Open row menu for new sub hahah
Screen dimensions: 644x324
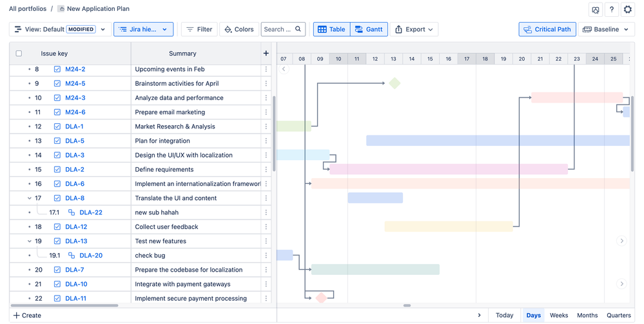266,212
